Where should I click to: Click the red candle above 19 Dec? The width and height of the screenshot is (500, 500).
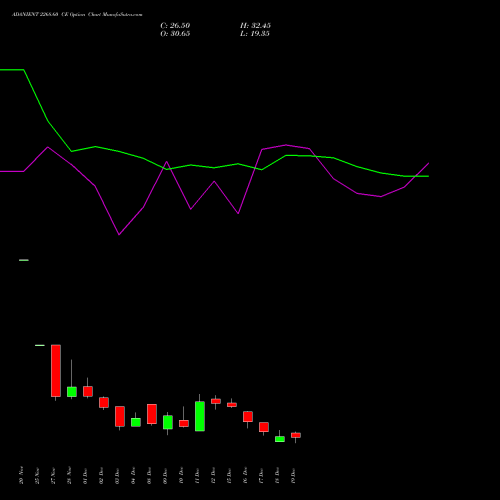tap(296, 435)
